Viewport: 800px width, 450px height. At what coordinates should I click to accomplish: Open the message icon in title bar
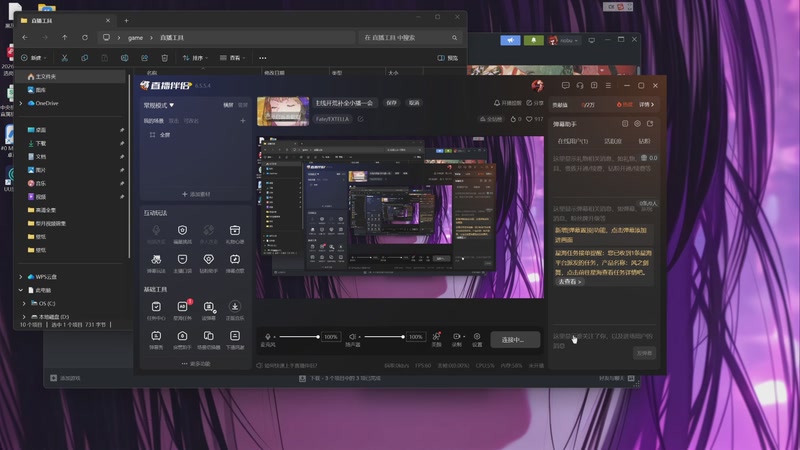point(565,86)
